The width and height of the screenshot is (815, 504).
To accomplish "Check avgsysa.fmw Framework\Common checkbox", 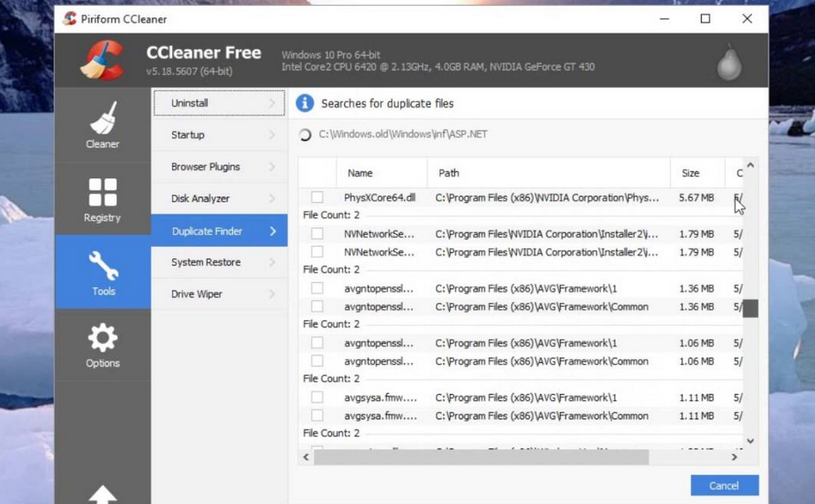I will click(317, 415).
